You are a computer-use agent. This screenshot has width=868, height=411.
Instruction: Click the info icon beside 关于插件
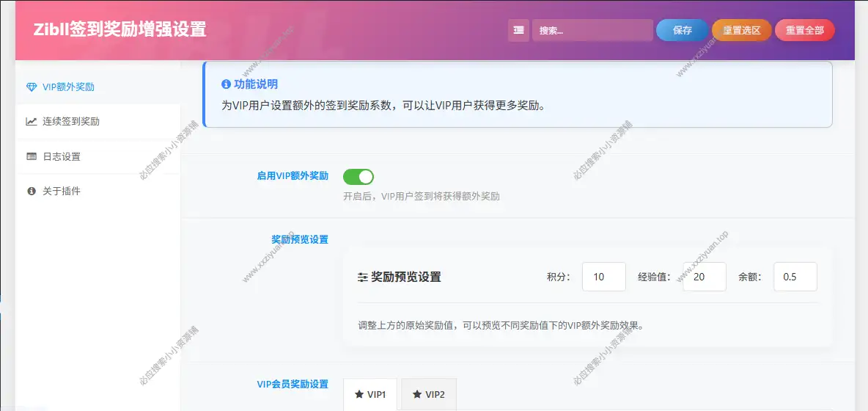coord(31,192)
